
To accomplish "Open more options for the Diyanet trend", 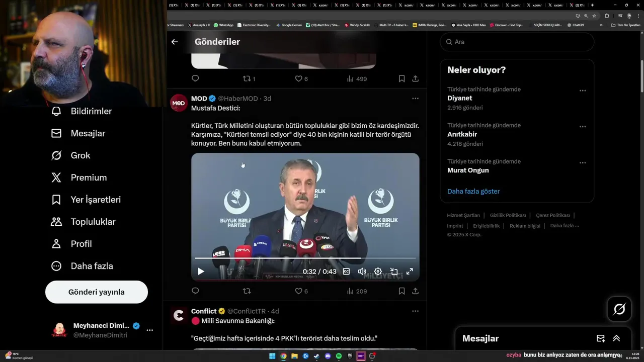I will [x=582, y=90].
